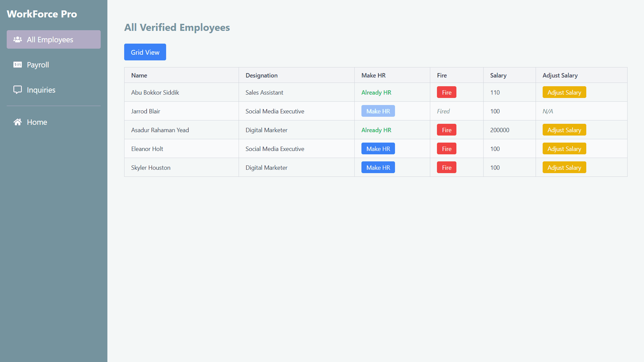Make Skyler Houston an HR
Screen dimensions: 644x362
coord(378,167)
